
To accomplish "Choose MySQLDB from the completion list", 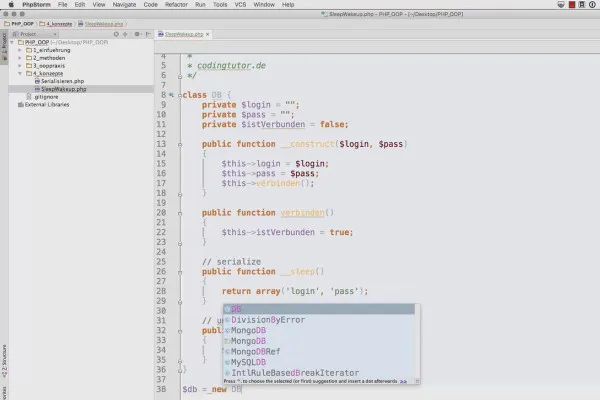I will coord(248,362).
